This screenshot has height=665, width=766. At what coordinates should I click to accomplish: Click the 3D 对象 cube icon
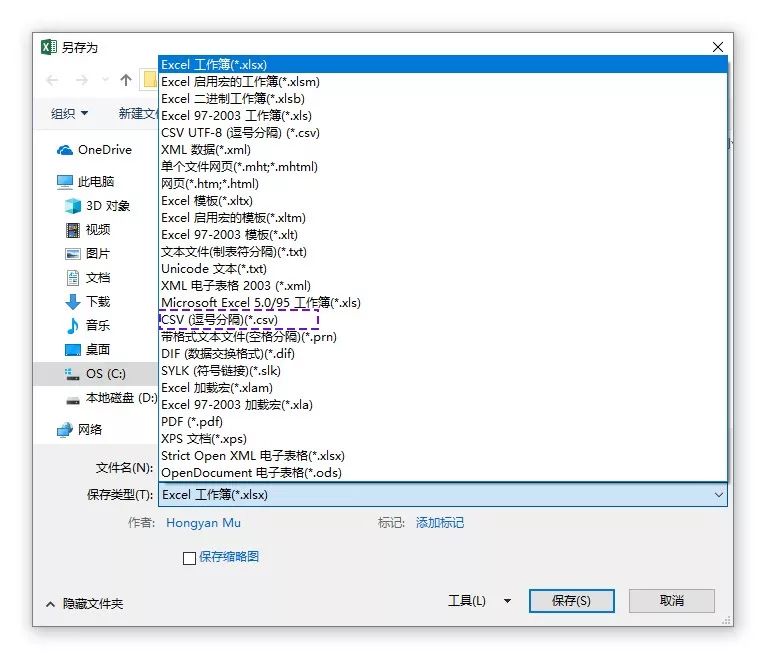pos(73,206)
